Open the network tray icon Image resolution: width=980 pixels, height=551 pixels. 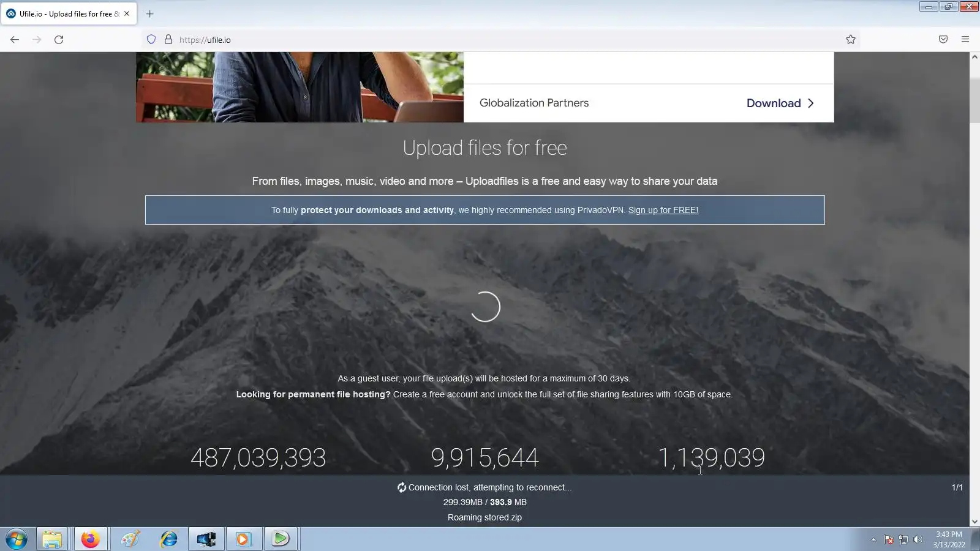tap(903, 539)
